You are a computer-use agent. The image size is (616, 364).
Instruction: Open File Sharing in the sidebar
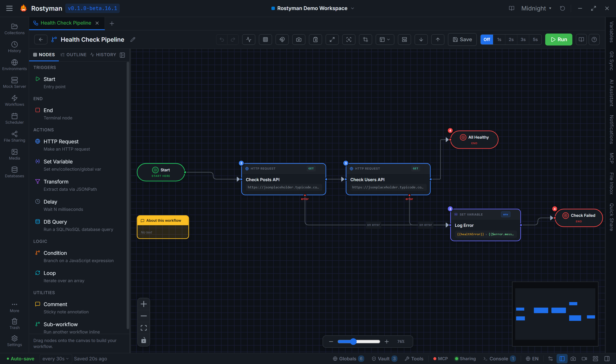[15, 137]
